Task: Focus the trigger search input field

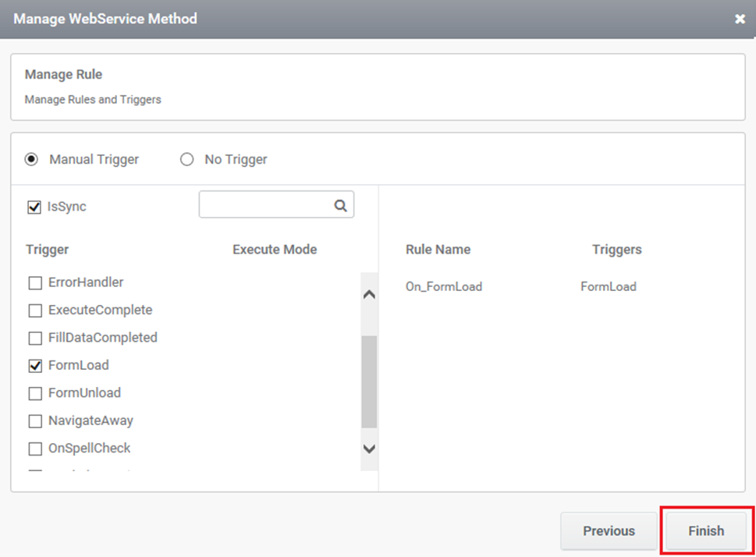Action: point(267,204)
